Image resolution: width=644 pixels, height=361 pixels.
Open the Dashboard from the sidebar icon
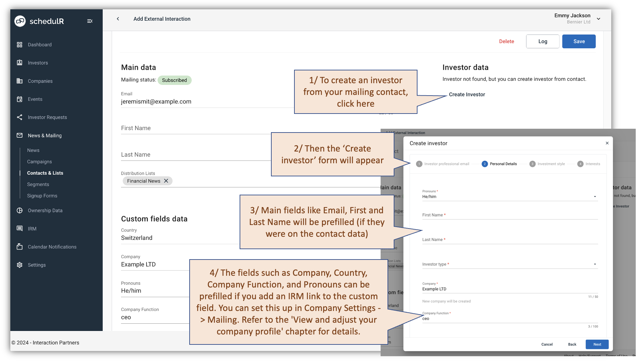20,45
